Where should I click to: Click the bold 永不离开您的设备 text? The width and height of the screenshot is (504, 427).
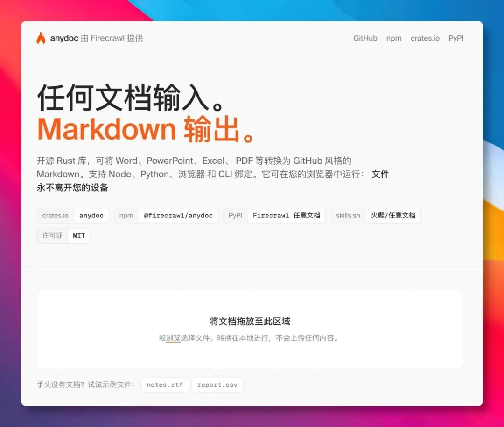pos(72,188)
